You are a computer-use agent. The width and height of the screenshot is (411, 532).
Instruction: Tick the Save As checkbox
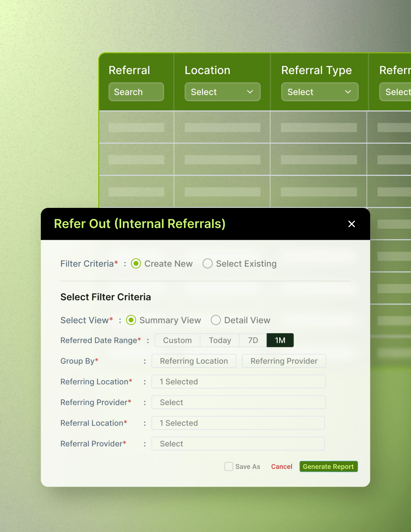click(x=229, y=467)
